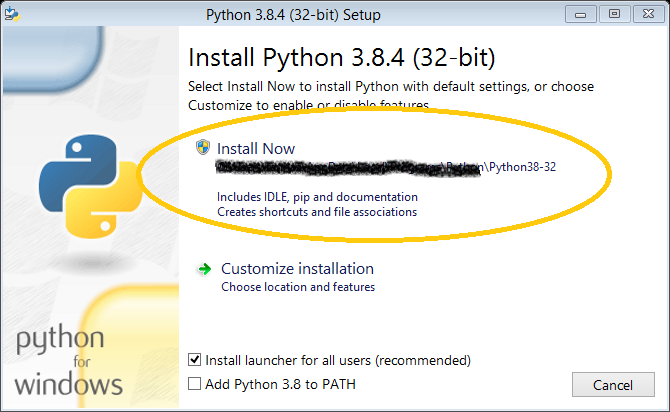Viewport: 670px width, 412px height.
Task: Uncheck Install launcher for all users
Action: pyautogui.click(x=194, y=360)
